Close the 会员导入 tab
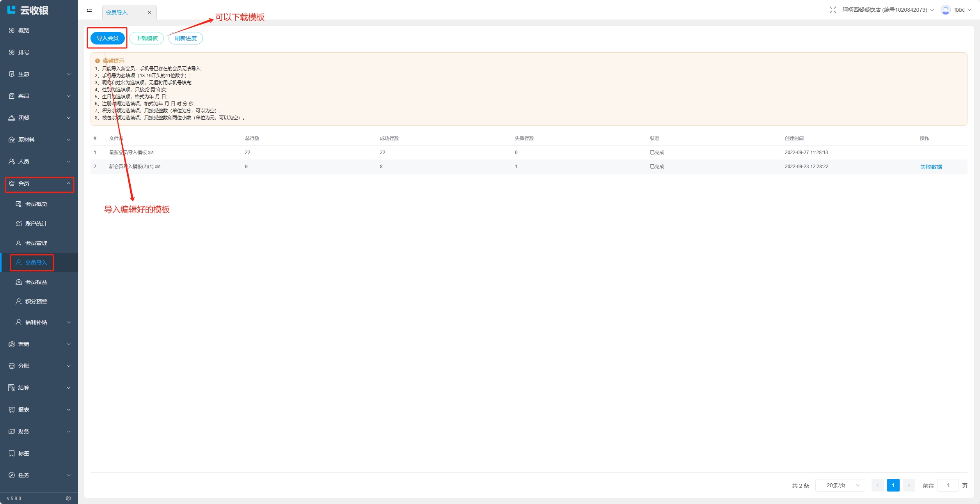 (x=149, y=12)
